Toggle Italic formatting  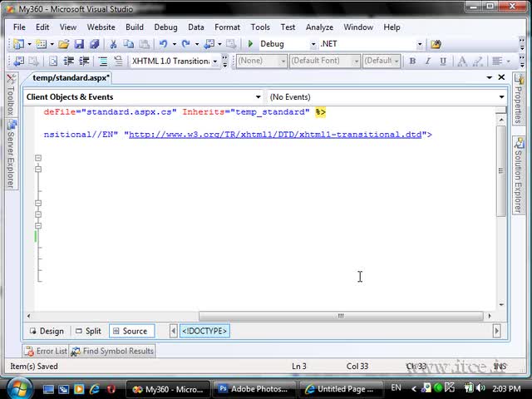[428, 61]
